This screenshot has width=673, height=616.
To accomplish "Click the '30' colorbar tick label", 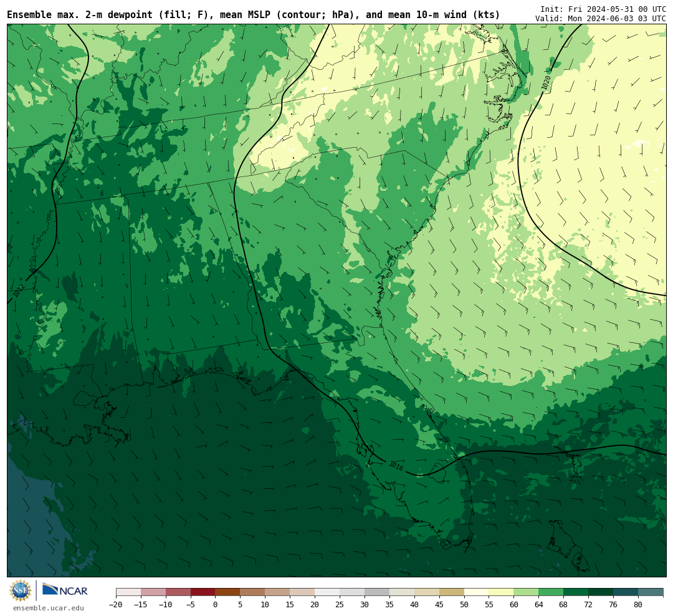I will point(365,605).
